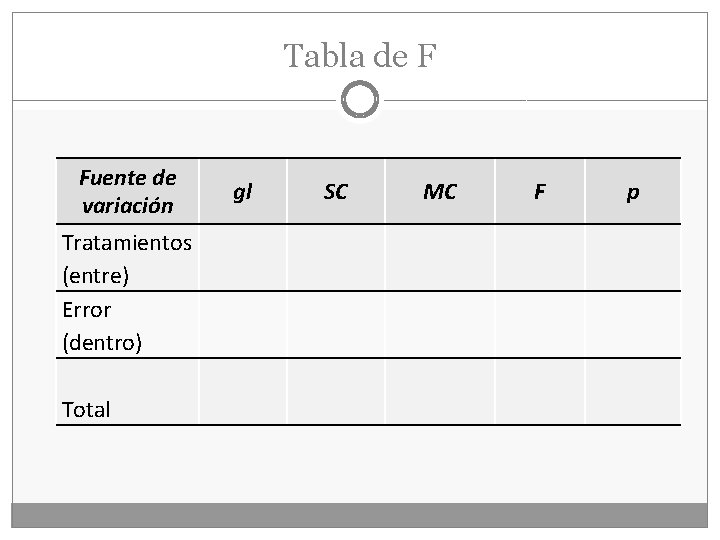Click the SC cell in Total row
The height and width of the screenshot is (540, 720).
click(336, 392)
